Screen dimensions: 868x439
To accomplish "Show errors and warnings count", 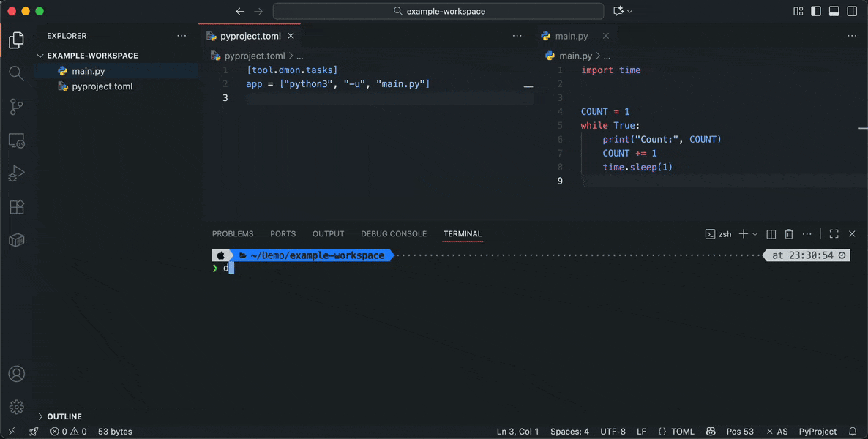I will coord(69,432).
